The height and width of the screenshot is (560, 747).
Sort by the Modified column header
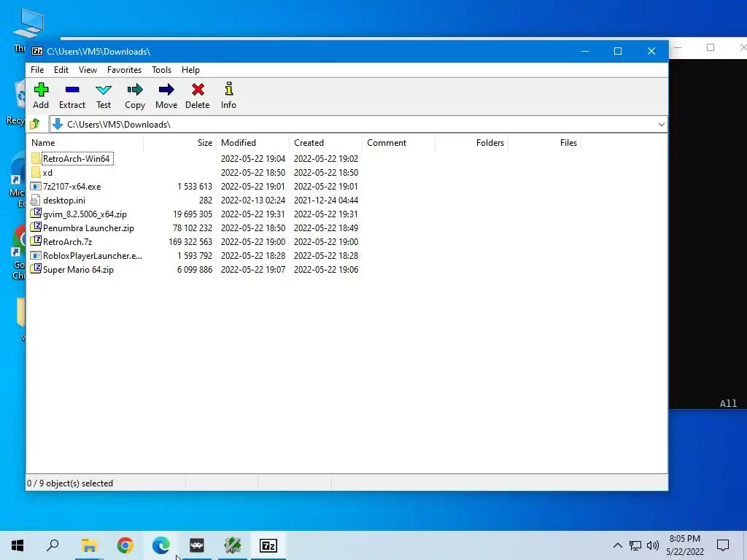tap(252, 143)
